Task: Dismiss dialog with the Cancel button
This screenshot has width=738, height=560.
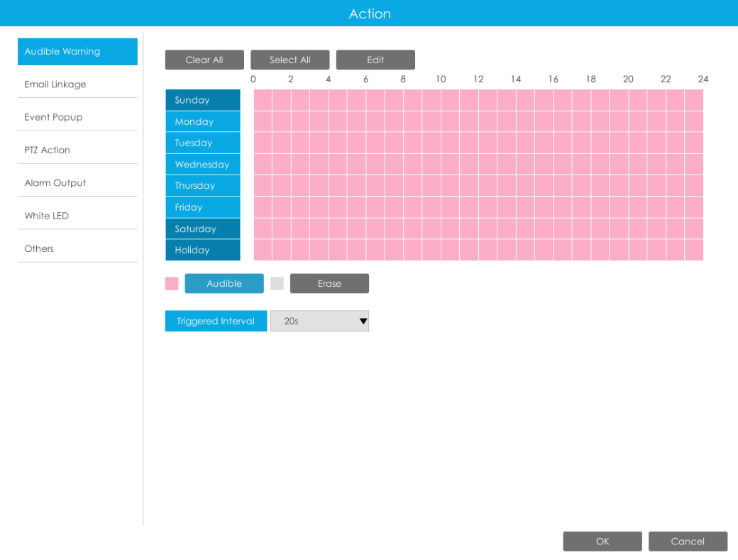Action: 688,541
